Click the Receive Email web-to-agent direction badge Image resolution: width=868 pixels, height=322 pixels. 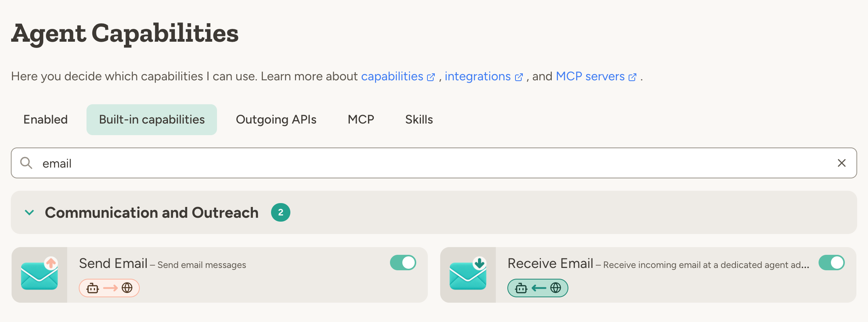click(x=538, y=288)
